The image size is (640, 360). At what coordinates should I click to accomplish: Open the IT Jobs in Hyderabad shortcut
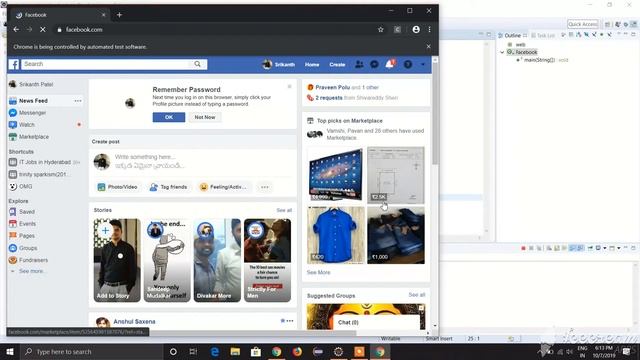45,162
